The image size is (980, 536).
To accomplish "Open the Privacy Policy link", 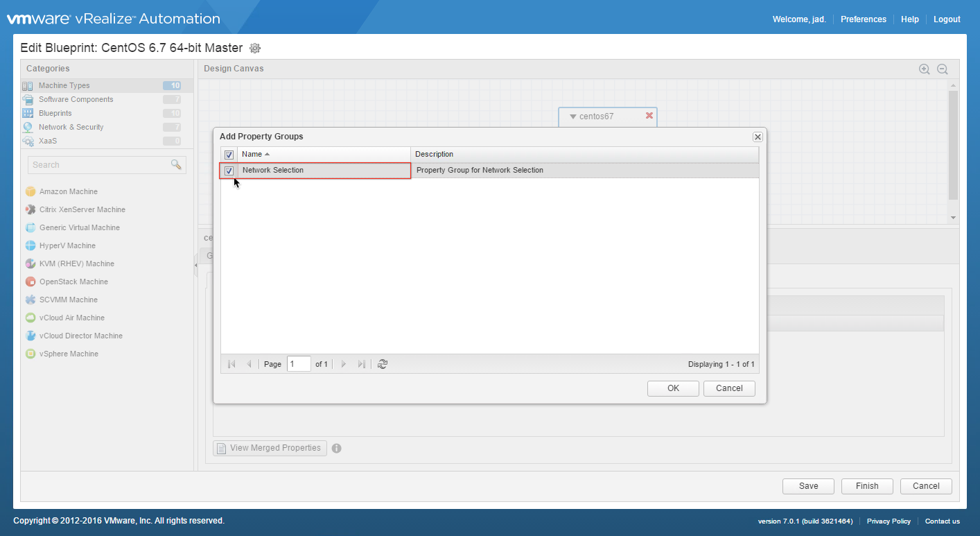I will click(x=889, y=521).
